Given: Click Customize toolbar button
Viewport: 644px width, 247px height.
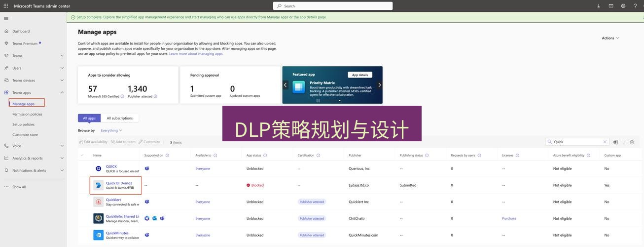Looking at the screenshot, I should 149,142.
